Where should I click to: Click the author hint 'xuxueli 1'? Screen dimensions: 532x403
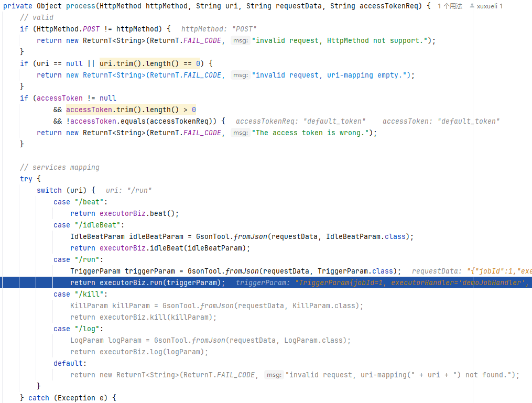point(490,6)
